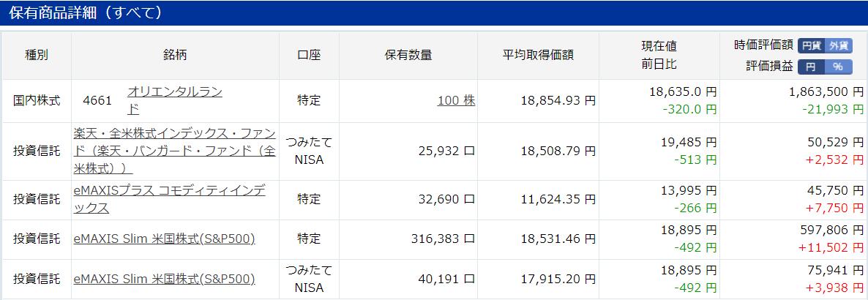Click the 現在値 前日比 column header
The image size is (868, 300).
[659, 56]
